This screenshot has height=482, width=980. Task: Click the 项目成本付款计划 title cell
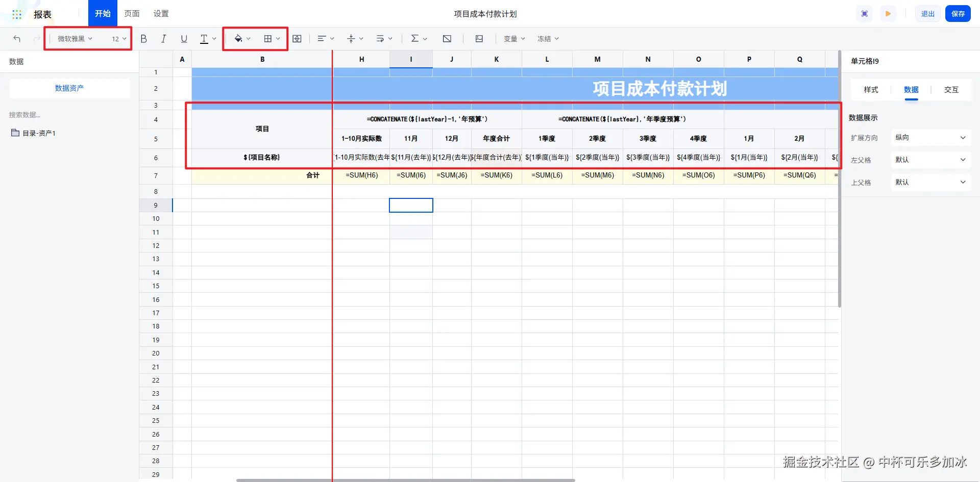point(659,89)
